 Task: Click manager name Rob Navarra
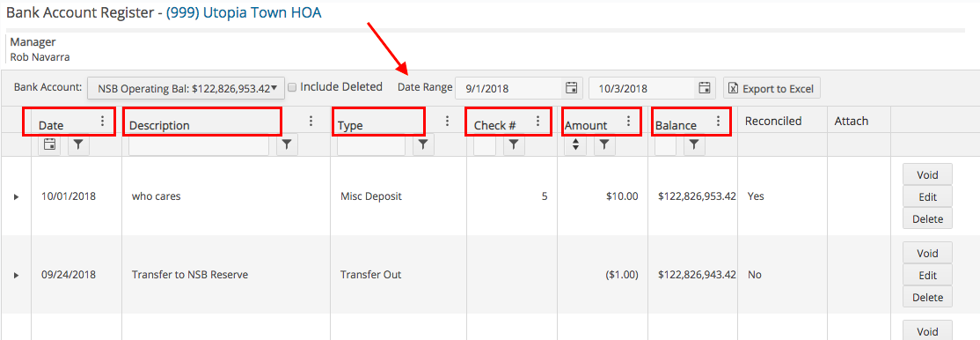tap(40, 57)
